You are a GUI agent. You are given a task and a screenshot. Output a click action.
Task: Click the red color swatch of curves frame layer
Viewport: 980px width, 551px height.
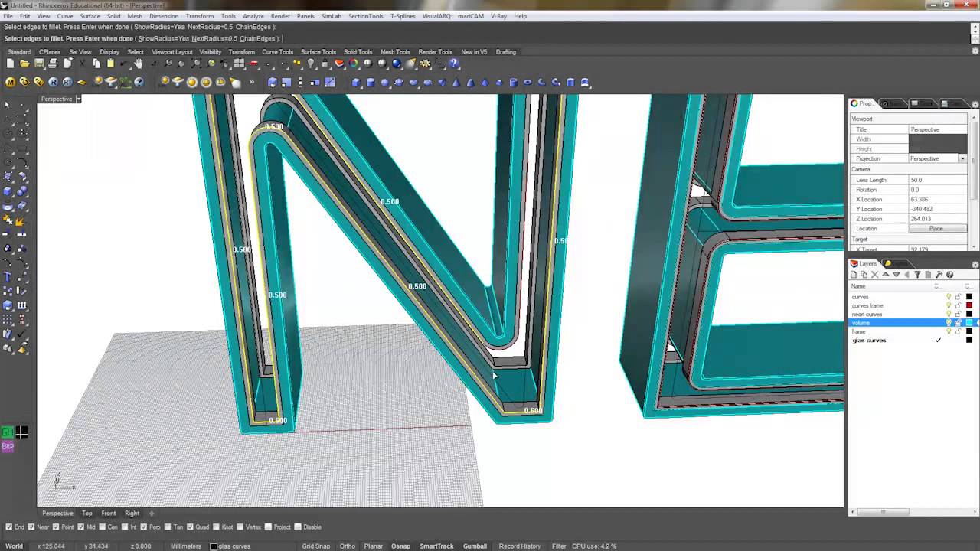click(969, 305)
